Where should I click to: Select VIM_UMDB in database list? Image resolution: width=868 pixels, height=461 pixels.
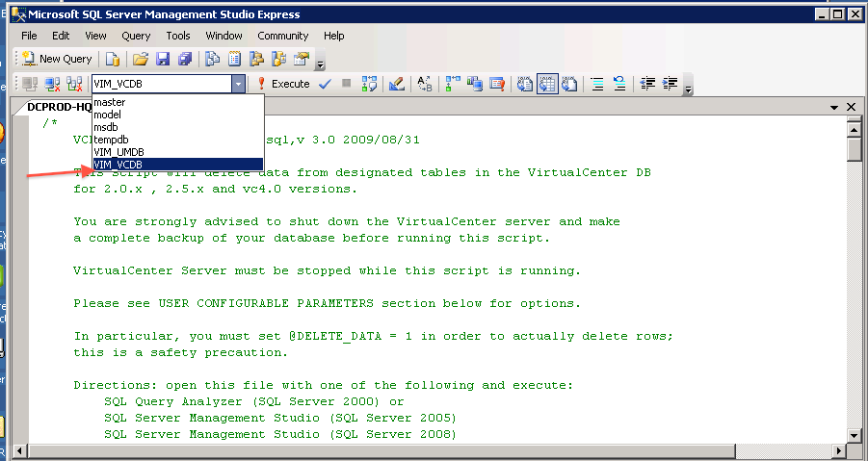pyautogui.click(x=177, y=152)
